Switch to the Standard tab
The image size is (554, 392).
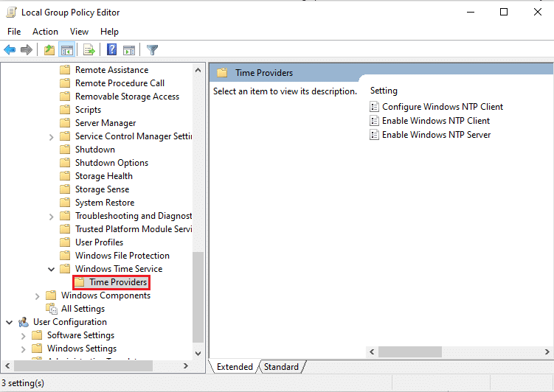tap(281, 367)
